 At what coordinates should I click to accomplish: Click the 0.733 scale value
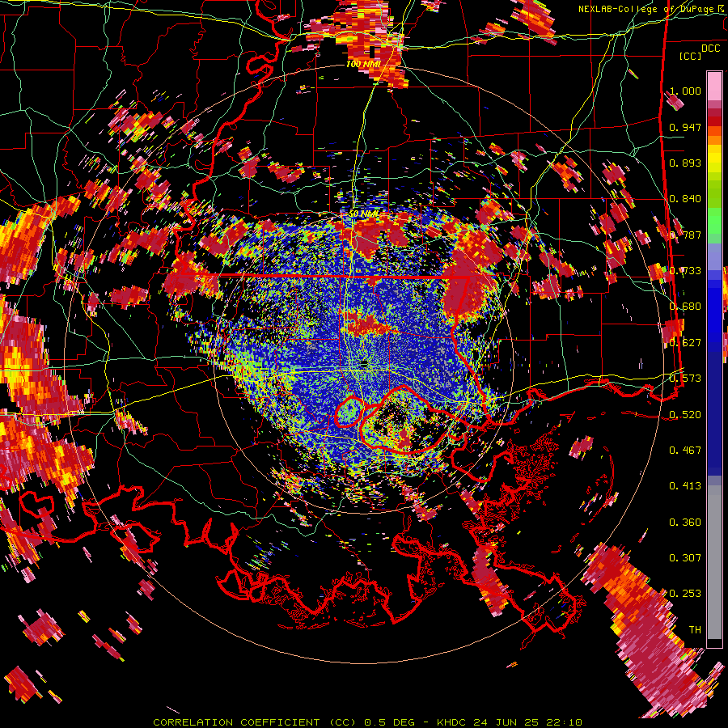(x=685, y=271)
